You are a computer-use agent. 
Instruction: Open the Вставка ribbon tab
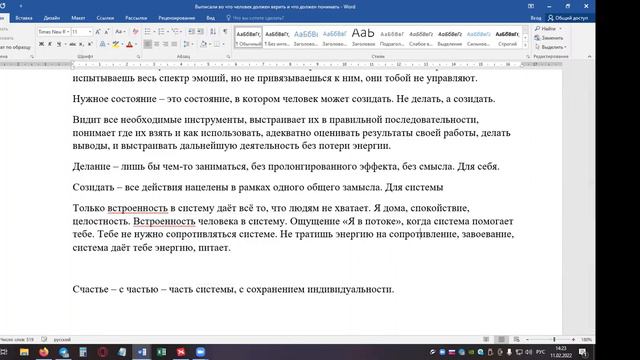click(24, 18)
